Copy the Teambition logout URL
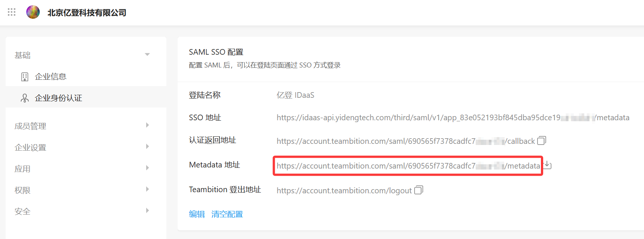 pos(418,190)
